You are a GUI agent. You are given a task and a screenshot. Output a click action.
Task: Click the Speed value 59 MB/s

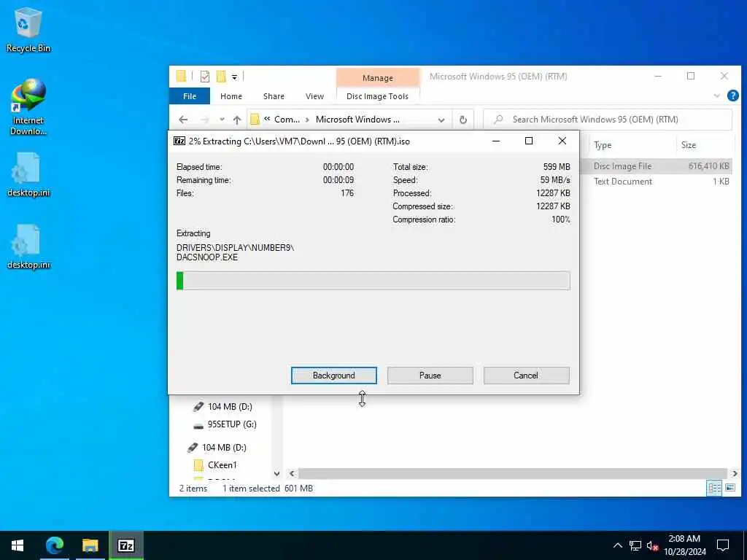[x=555, y=180]
